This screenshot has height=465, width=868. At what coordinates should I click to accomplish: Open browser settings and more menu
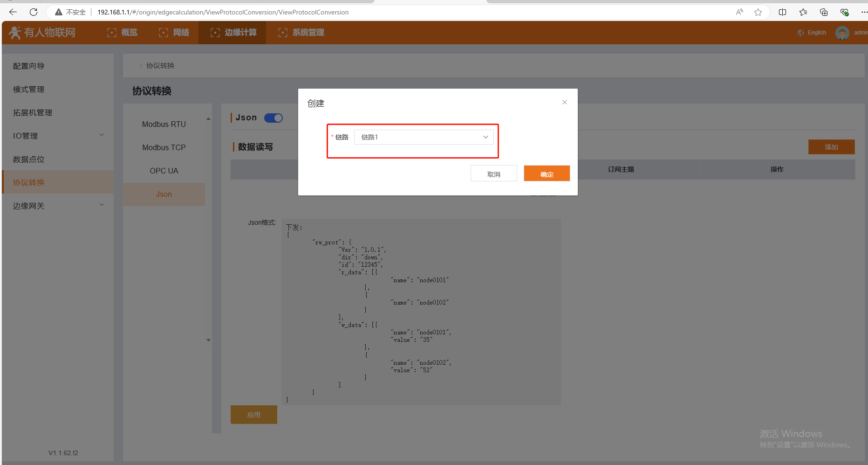pyautogui.click(x=863, y=12)
